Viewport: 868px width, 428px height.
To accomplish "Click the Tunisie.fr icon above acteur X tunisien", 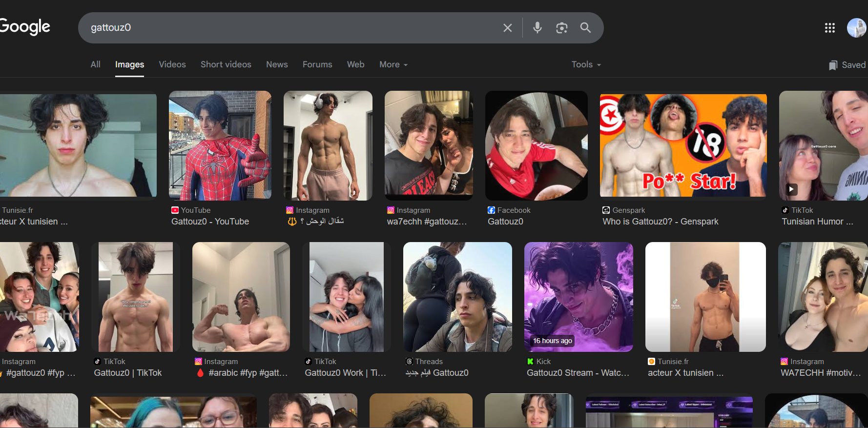I will coord(651,362).
